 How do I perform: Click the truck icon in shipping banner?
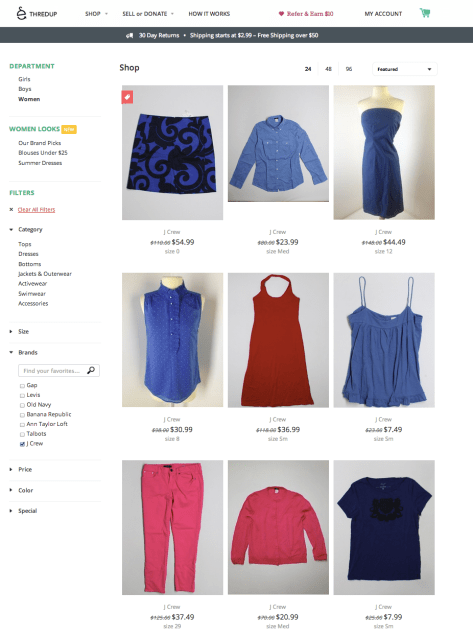(130, 35)
